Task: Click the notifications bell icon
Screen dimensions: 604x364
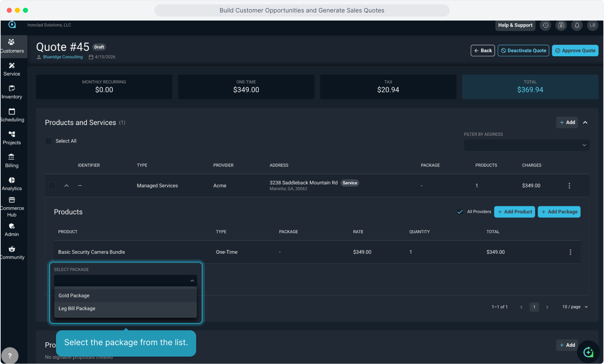Action: [577, 25]
